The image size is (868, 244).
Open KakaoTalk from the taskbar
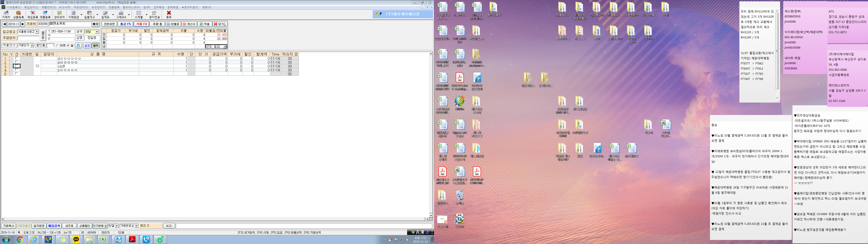point(76,239)
